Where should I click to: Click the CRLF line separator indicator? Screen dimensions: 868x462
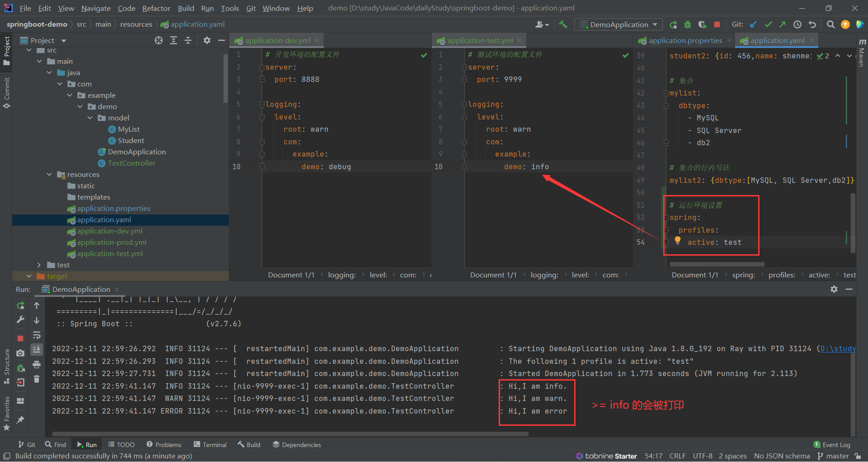(x=677, y=456)
